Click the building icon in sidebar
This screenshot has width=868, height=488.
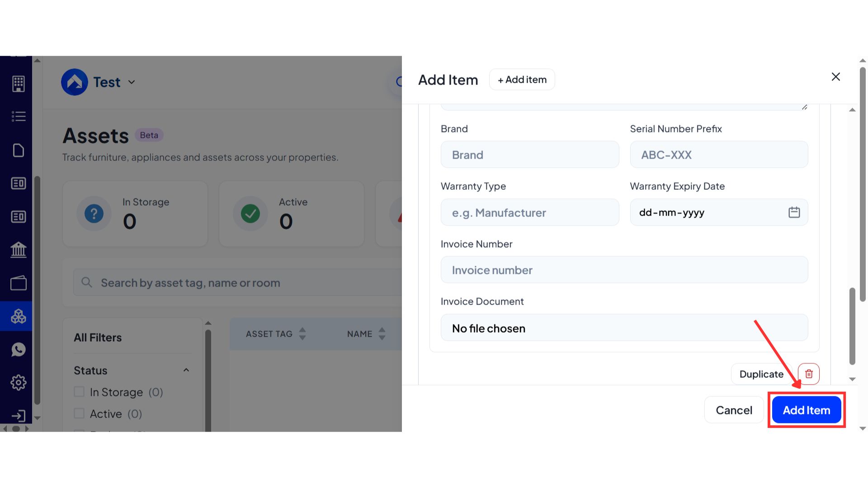coord(19,84)
